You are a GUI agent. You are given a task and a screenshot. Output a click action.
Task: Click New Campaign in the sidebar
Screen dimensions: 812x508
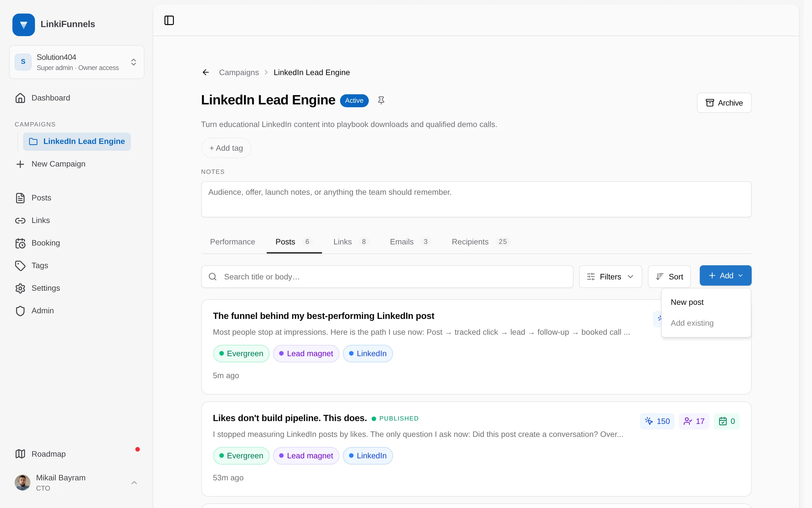[76, 164]
